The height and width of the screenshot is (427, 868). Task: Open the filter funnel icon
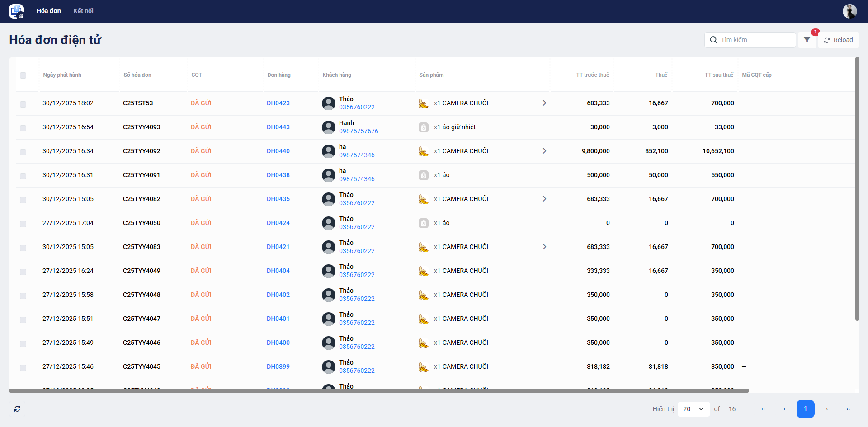click(807, 40)
